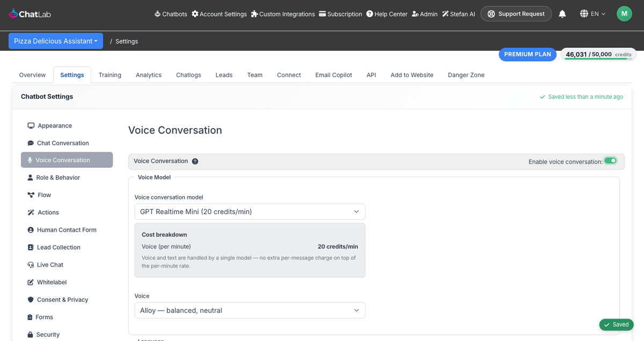The height and width of the screenshot is (341, 644).
Task: Switch to the Overview tab
Action: click(32, 75)
